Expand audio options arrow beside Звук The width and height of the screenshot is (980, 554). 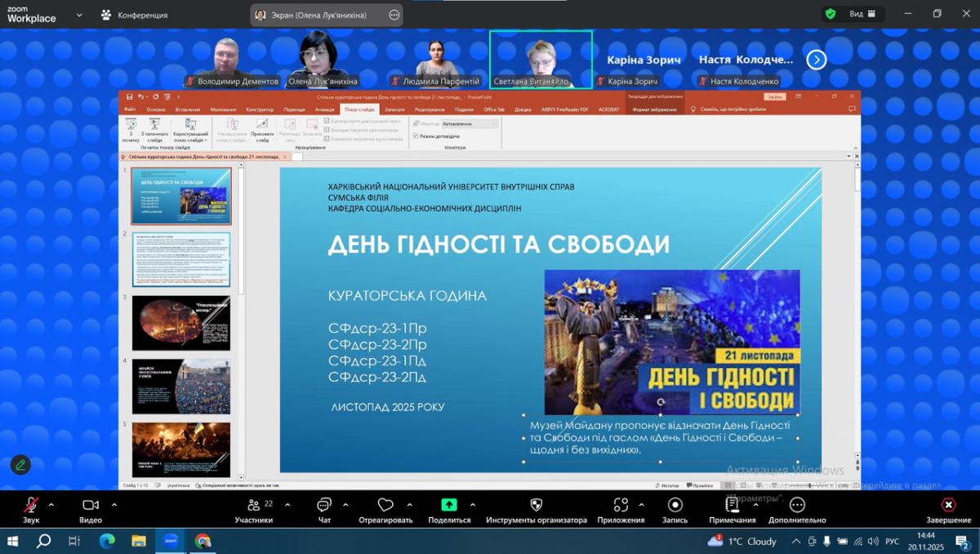pyautogui.click(x=51, y=504)
